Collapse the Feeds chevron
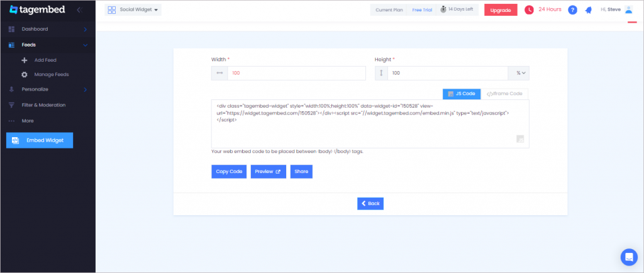This screenshot has height=273, width=644. pos(86,45)
